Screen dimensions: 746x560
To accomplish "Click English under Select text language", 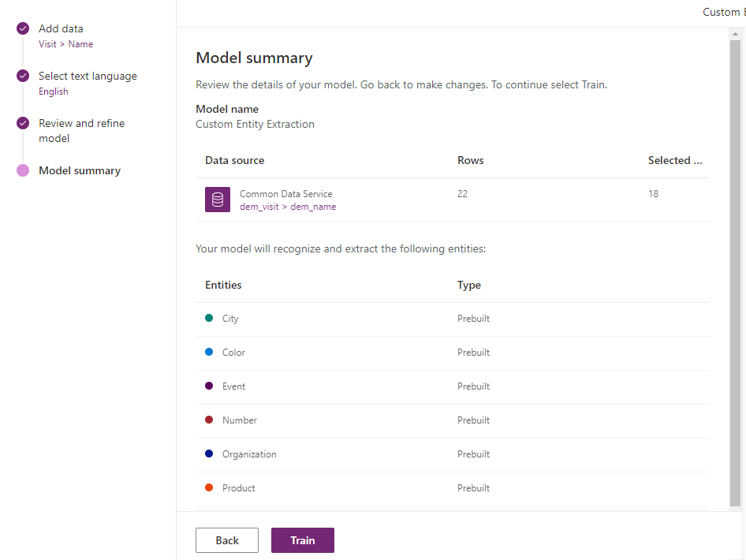I will tap(54, 91).
